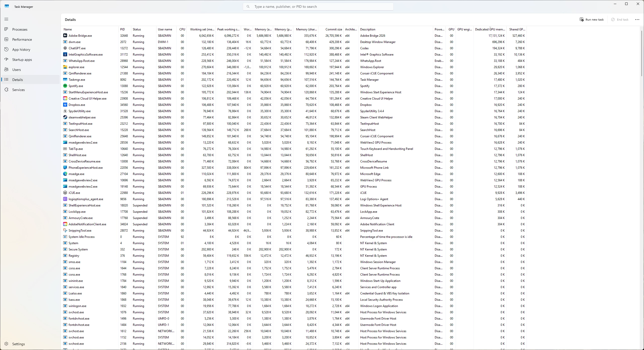The height and width of the screenshot is (350, 644).
Task: Sort processes by CPU column header
Action: [182, 29]
